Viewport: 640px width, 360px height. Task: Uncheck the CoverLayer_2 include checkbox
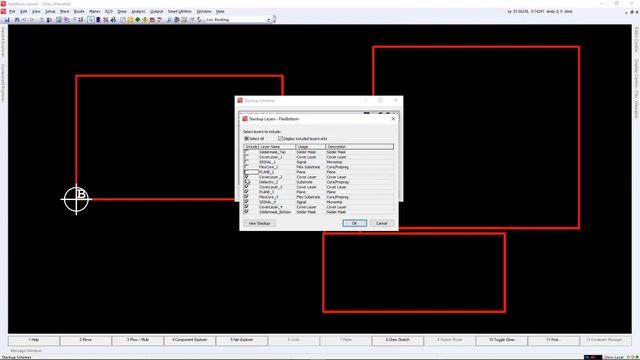246,177
